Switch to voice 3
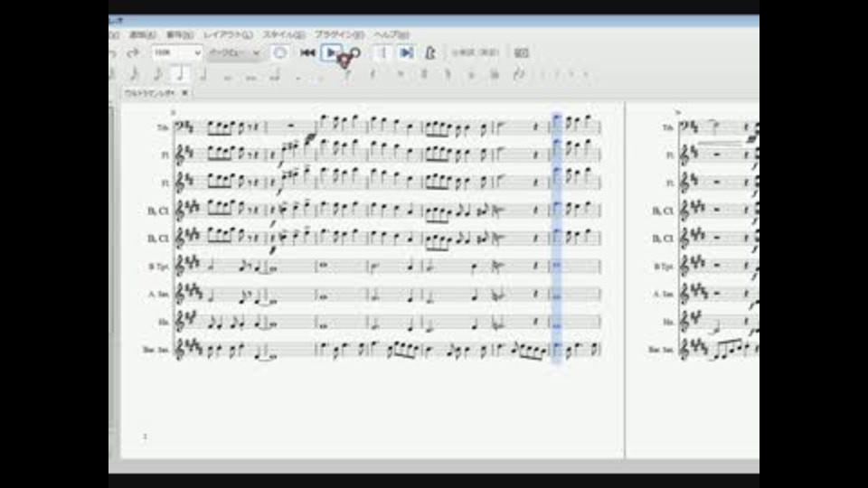Image resolution: width=868 pixels, height=488 pixels. pyautogui.click(x=572, y=74)
